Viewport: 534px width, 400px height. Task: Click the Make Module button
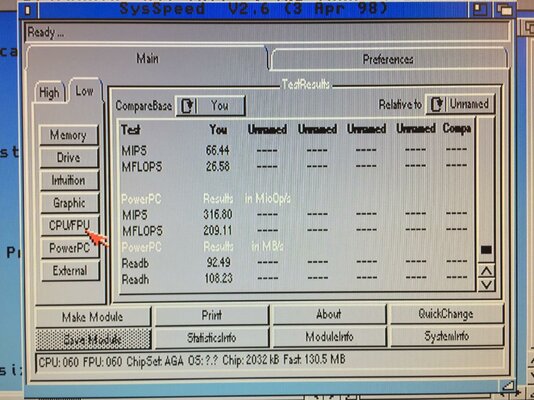(93, 317)
